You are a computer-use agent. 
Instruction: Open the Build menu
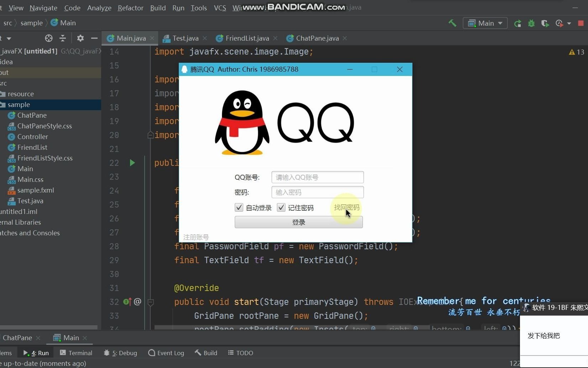[x=158, y=8]
